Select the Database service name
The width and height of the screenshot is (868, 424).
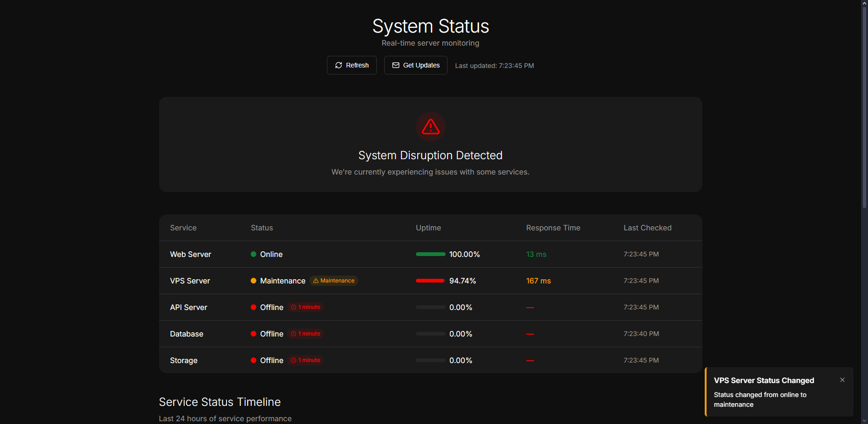187,334
